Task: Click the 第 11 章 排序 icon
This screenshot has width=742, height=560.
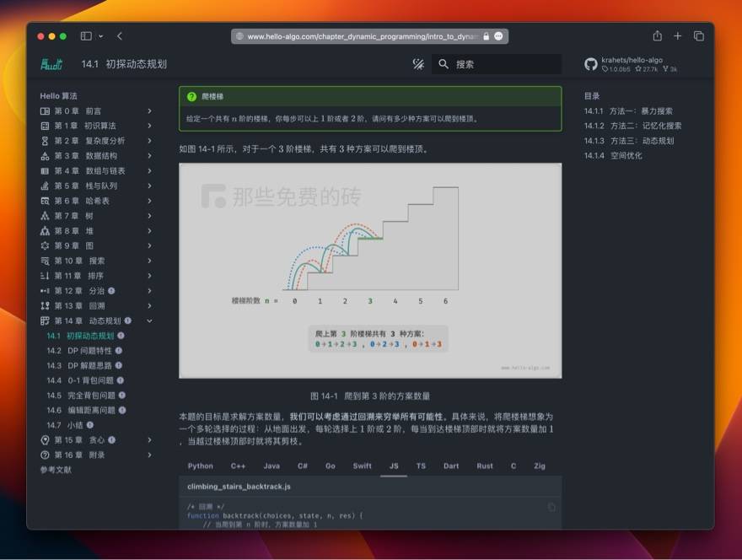Action: pos(45,276)
